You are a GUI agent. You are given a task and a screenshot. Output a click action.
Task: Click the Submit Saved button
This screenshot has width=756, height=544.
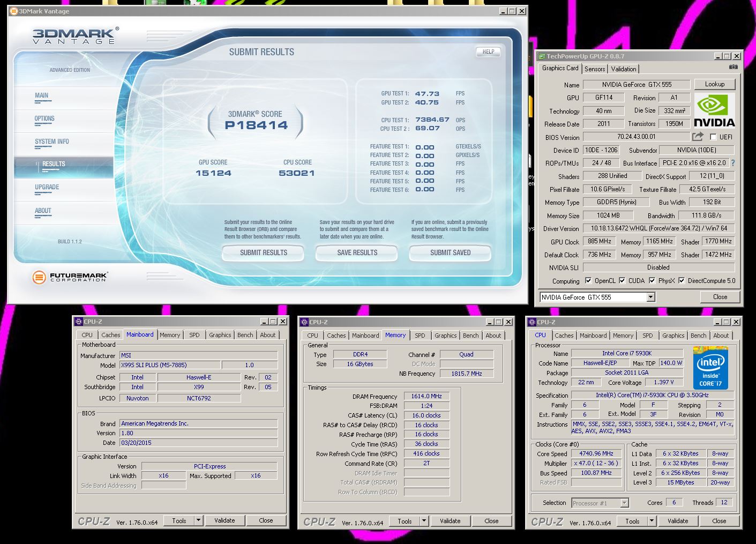(x=450, y=252)
